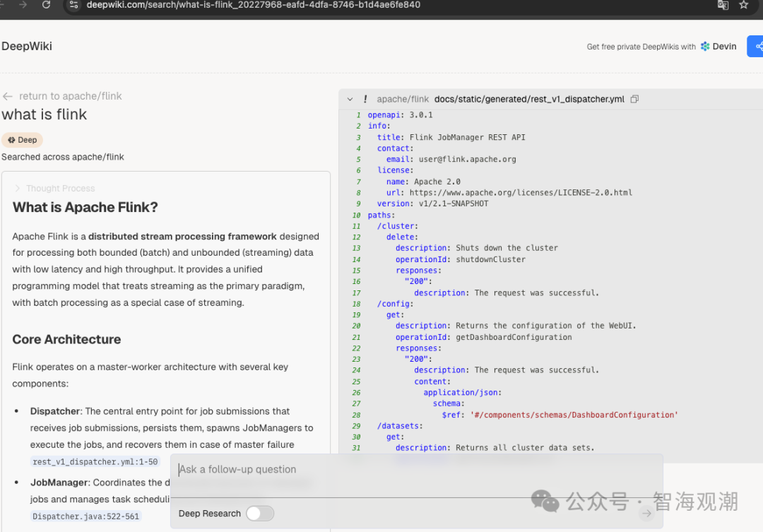Click the exclamation icon beside apache/flink
The image size is (763, 532).
365,99
